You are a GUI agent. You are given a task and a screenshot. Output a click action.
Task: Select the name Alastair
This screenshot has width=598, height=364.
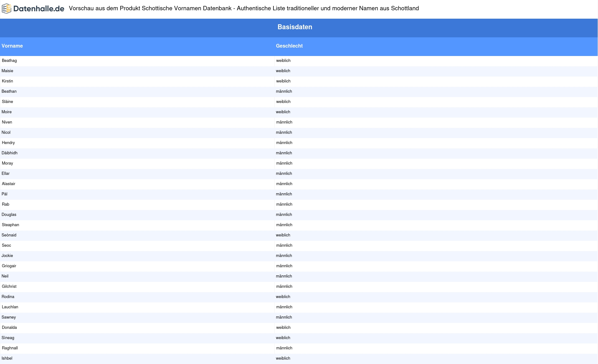coord(8,184)
